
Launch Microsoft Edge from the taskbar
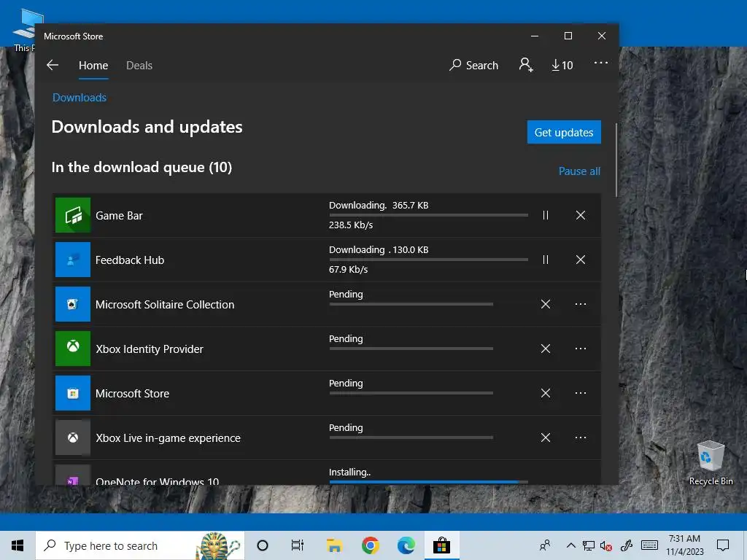tap(406, 545)
